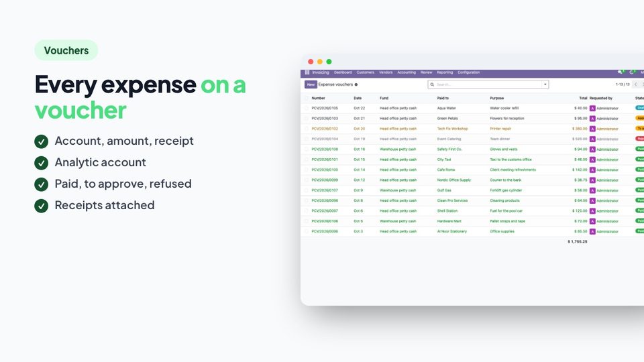Click the 'Forklift gas cylinder' cell
644x362 pixels.
[x=506, y=190]
